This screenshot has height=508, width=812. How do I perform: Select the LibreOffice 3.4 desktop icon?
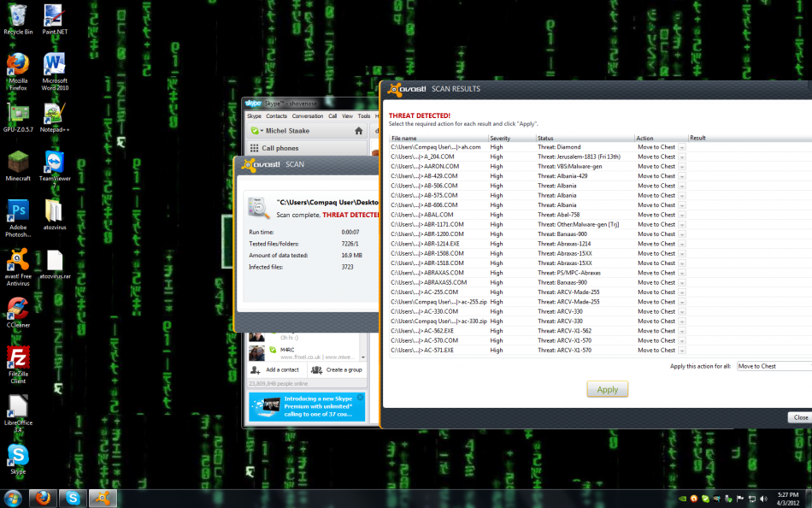(18, 413)
